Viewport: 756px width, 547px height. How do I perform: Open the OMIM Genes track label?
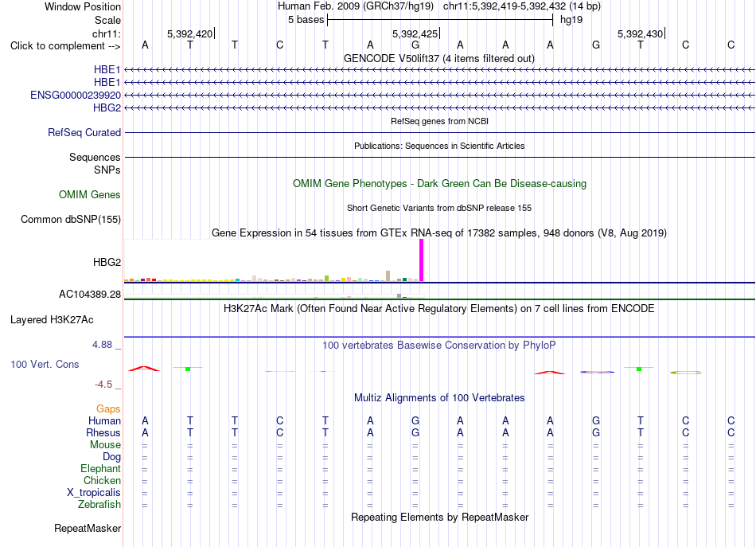click(90, 194)
